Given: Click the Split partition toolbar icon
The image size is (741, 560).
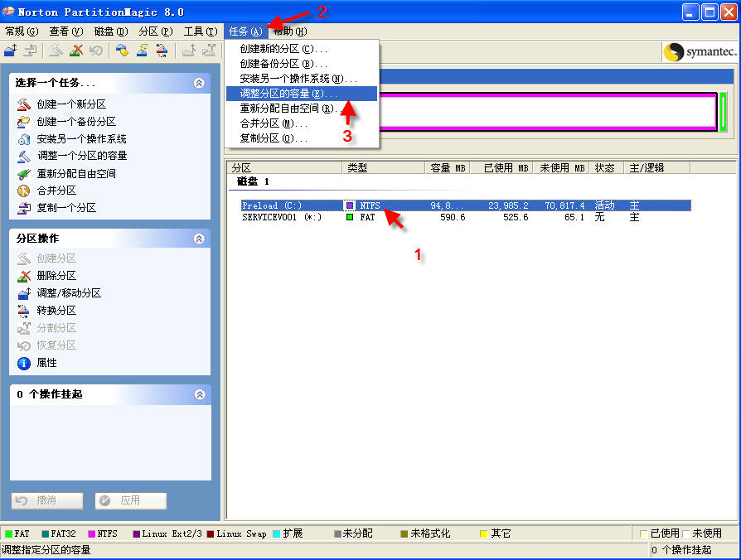Looking at the screenshot, I should (x=209, y=51).
